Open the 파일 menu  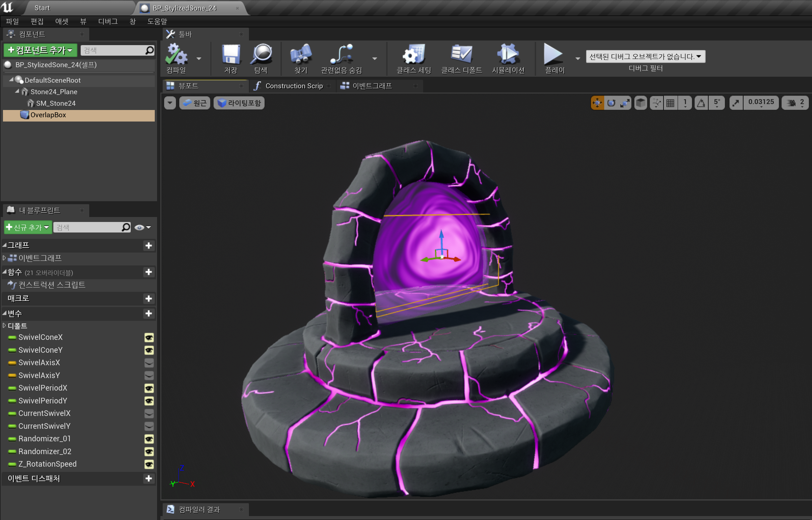(12, 21)
